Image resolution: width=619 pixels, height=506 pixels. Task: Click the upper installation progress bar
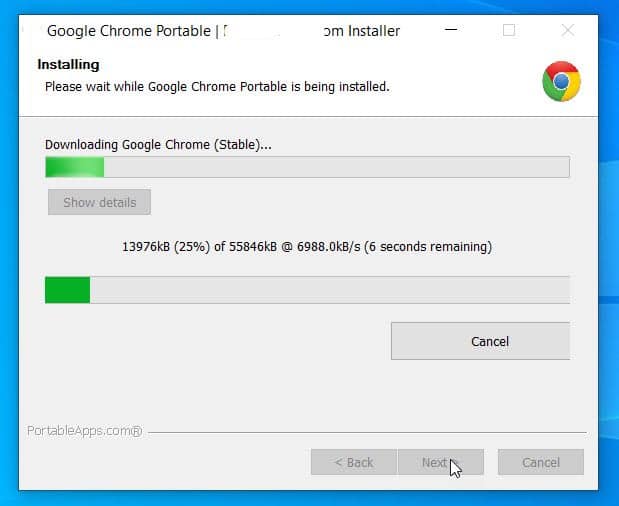pyautogui.click(x=308, y=167)
